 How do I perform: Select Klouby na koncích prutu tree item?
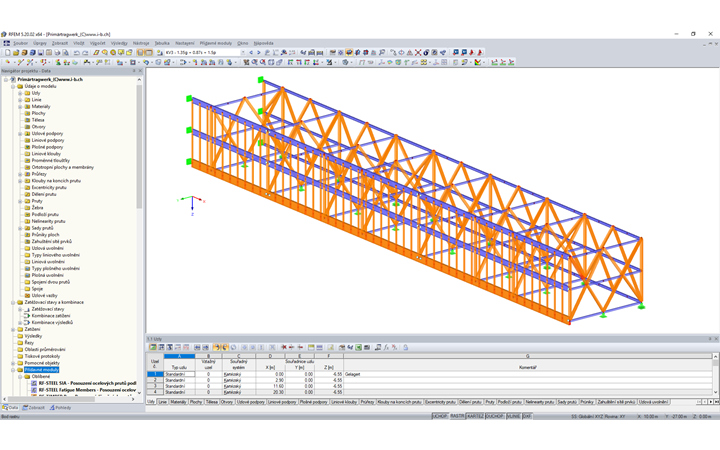click(56, 181)
